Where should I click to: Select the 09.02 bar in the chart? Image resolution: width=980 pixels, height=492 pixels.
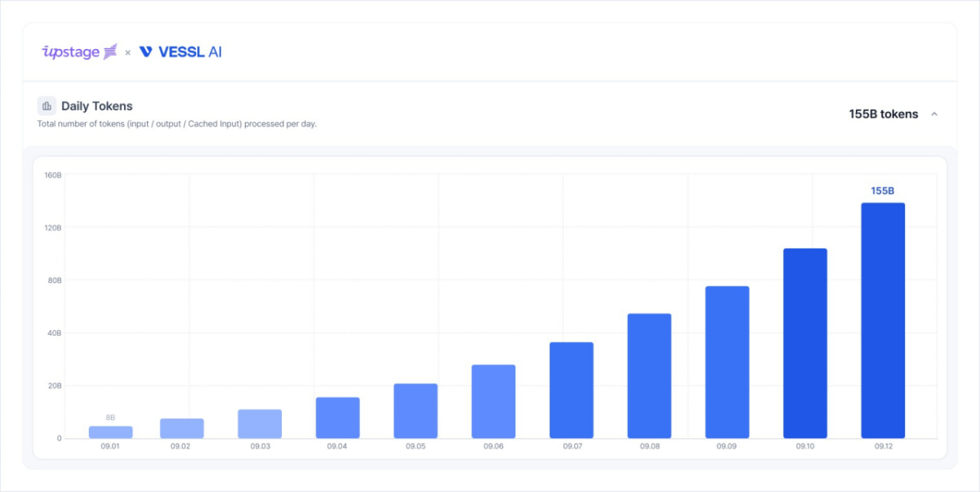point(182,428)
